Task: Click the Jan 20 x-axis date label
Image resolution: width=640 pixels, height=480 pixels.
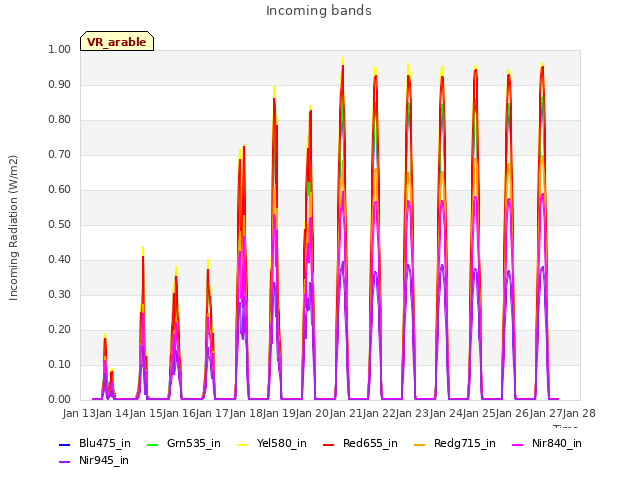Action: point(312,413)
